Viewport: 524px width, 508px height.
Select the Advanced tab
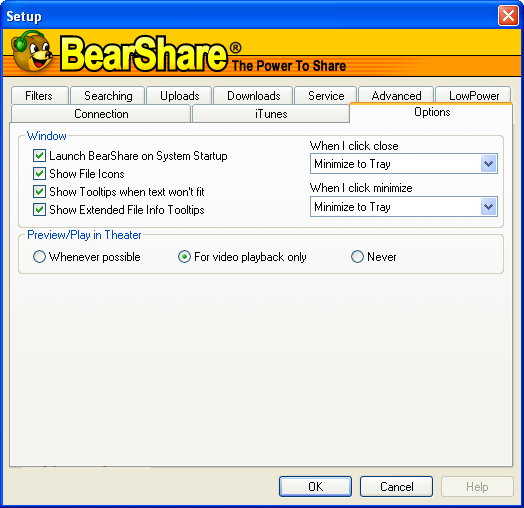396,96
